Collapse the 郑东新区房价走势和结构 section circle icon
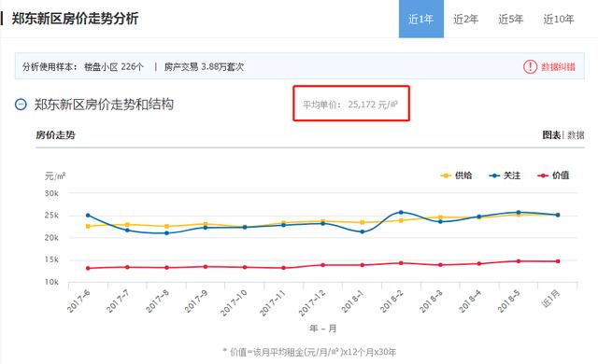598x364 pixels. tap(21, 105)
